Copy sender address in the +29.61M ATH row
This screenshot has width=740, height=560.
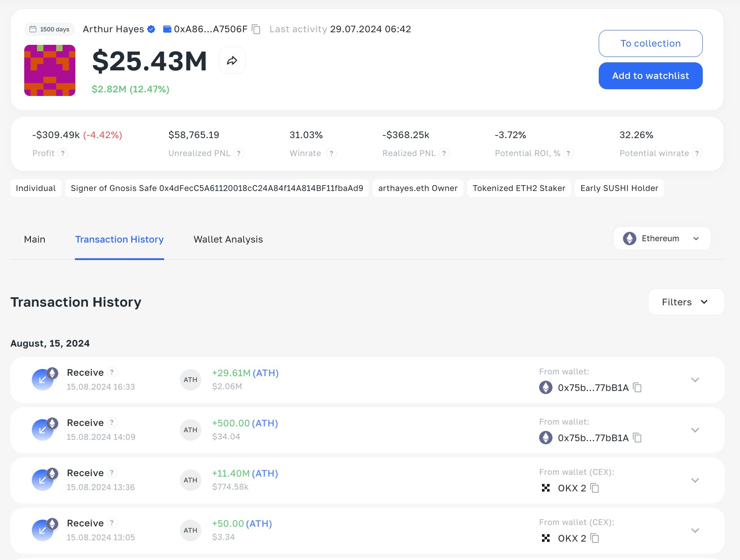(637, 387)
